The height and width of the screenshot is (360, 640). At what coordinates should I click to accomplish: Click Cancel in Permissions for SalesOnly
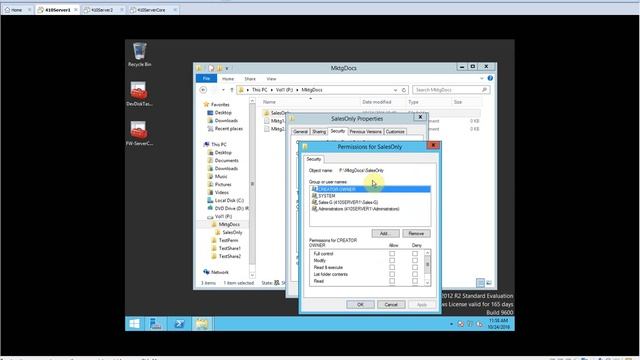(x=391, y=304)
